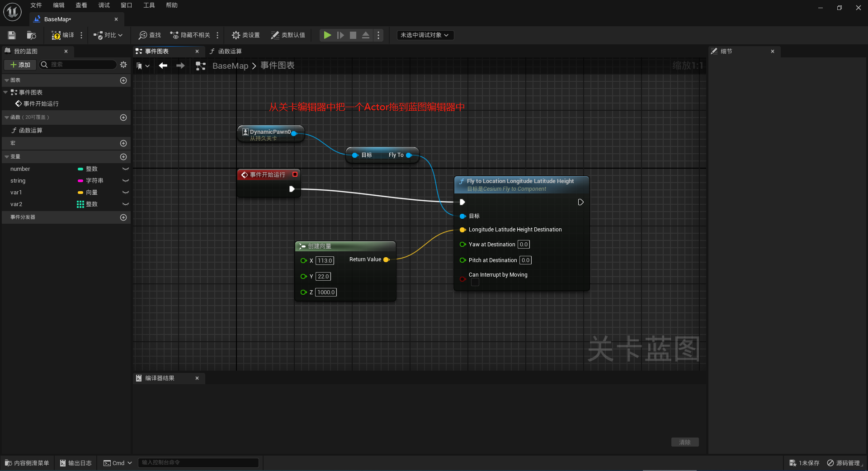Click the 编译 compile button icon
Screen dimensions: 868x471
[x=56, y=35]
